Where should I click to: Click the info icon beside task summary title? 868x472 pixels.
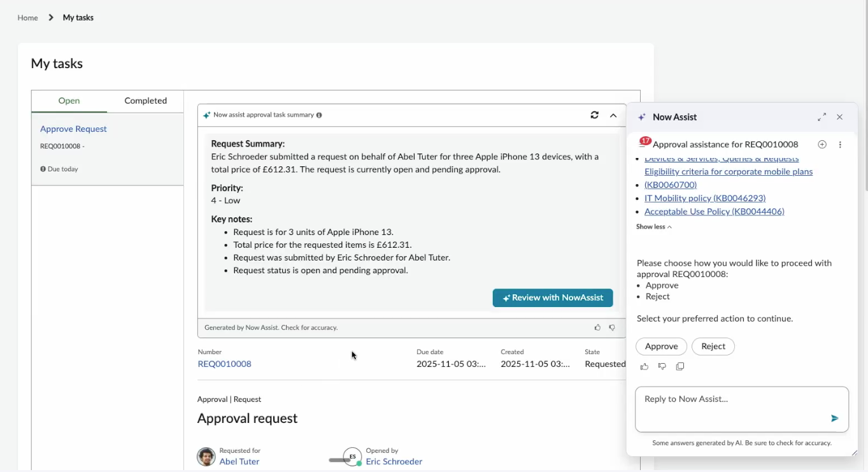(x=319, y=115)
